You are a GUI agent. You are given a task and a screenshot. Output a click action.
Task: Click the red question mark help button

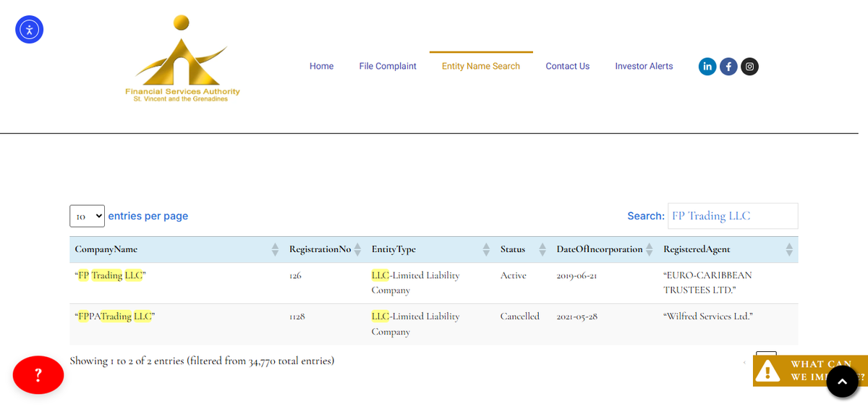pyautogui.click(x=38, y=375)
